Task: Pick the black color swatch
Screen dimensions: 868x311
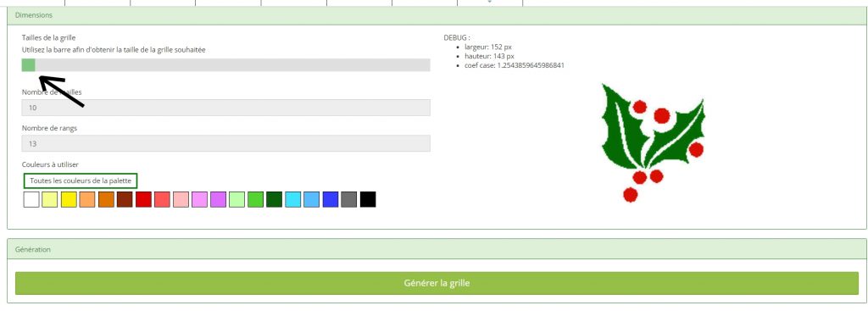Action: [368, 199]
